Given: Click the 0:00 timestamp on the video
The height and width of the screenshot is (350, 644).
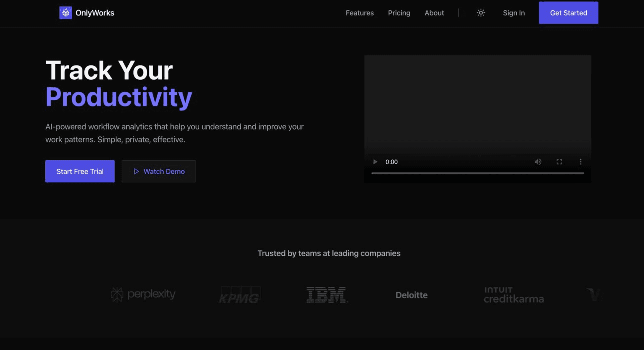Looking at the screenshot, I should pos(391,162).
